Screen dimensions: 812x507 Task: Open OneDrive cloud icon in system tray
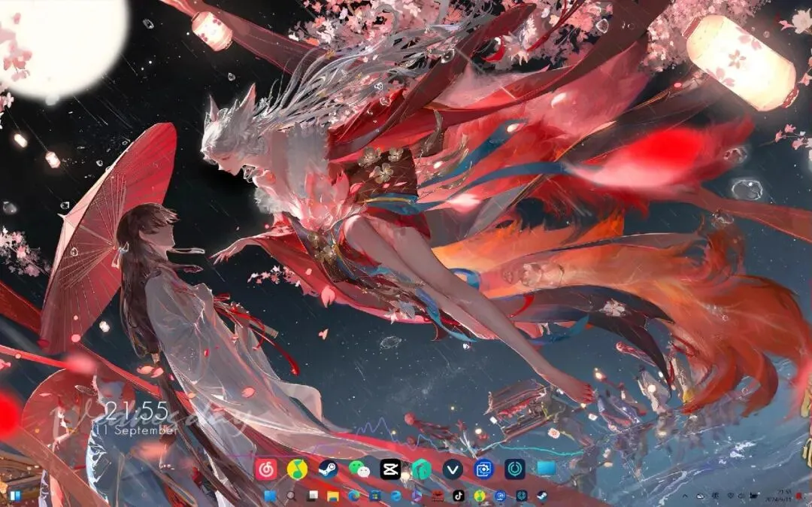(x=700, y=496)
